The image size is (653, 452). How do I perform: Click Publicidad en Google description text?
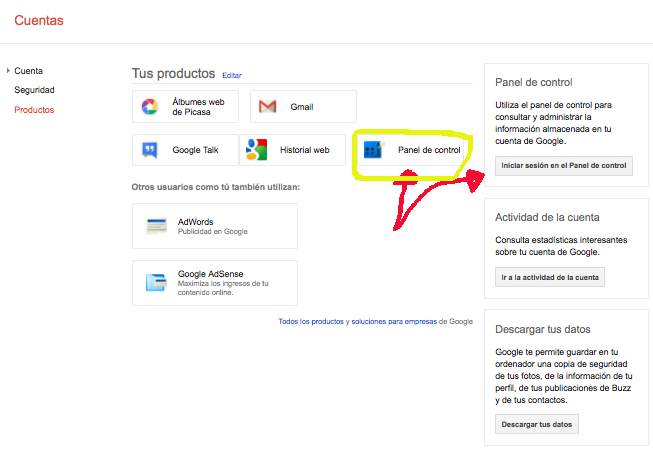pos(212,232)
